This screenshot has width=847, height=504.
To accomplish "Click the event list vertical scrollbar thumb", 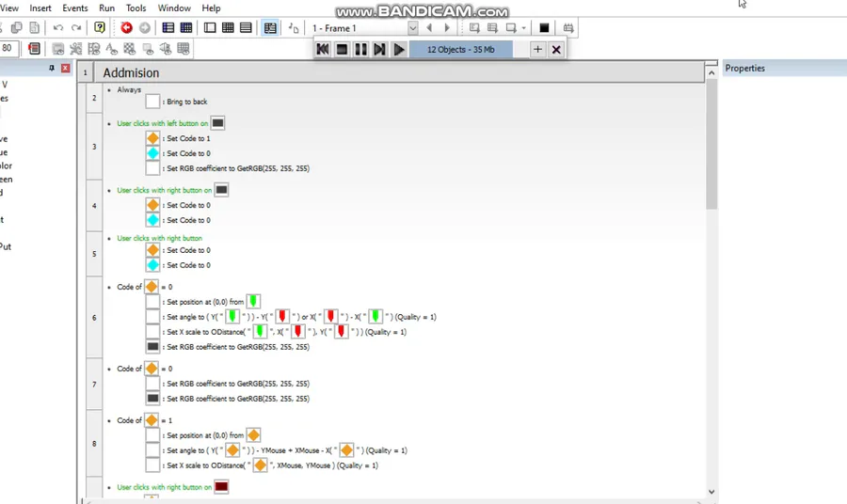I will [711, 144].
